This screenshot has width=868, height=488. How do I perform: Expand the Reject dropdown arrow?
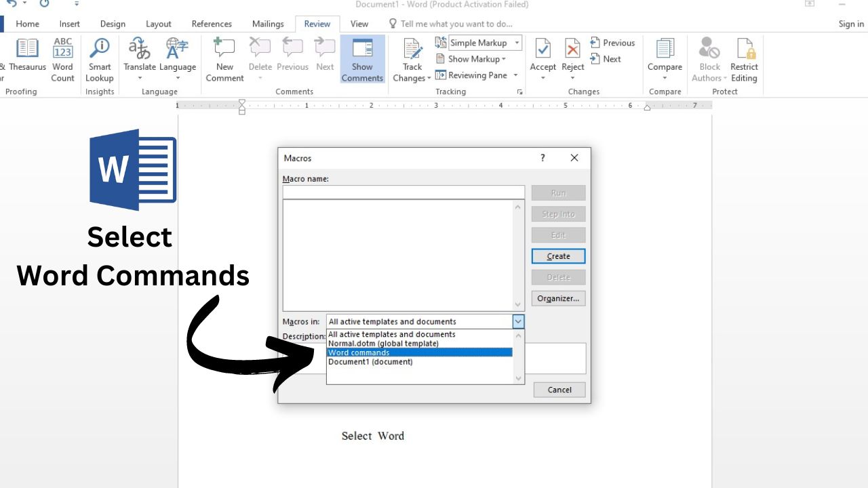(573, 78)
